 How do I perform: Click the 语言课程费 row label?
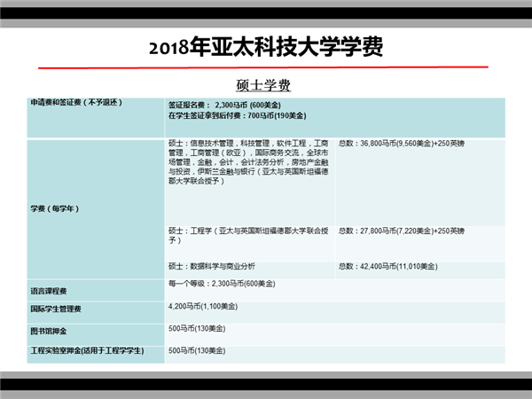tap(49, 291)
